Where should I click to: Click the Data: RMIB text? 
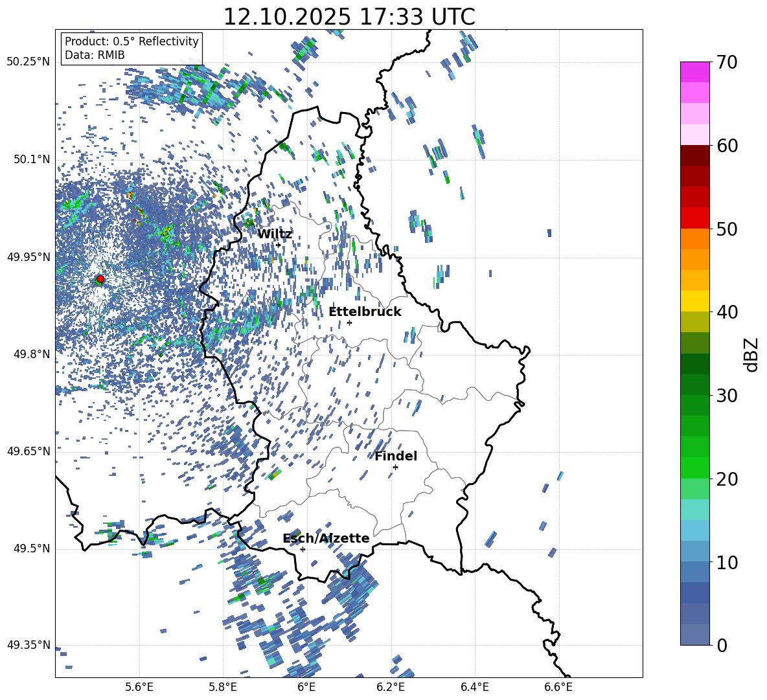pyautogui.click(x=95, y=55)
